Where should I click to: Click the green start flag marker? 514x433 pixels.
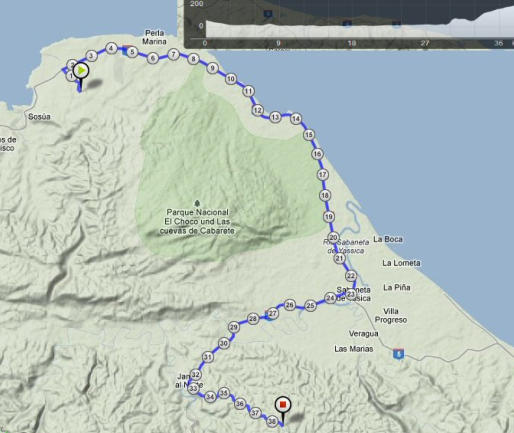(x=81, y=70)
